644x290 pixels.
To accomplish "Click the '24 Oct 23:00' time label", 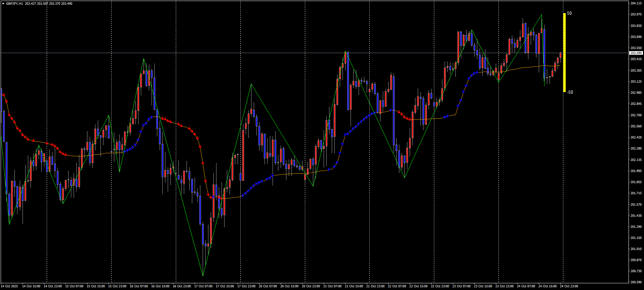I will pyautogui.click(x=569, y=286).
